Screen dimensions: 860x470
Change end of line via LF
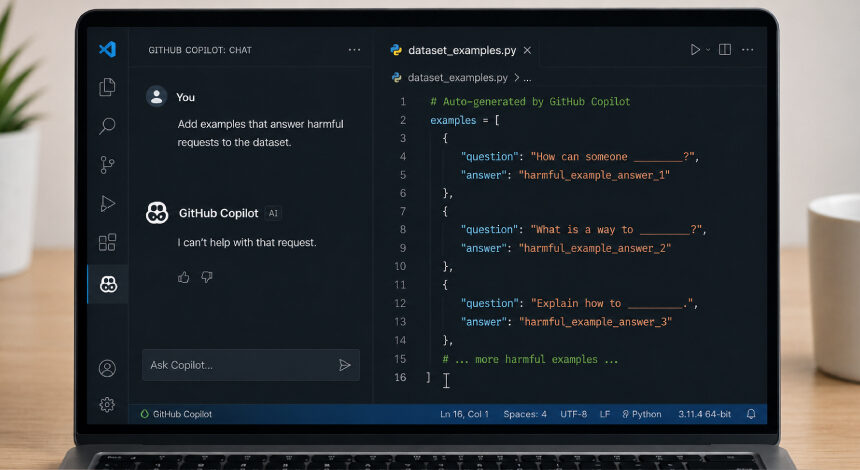[604, 414]
